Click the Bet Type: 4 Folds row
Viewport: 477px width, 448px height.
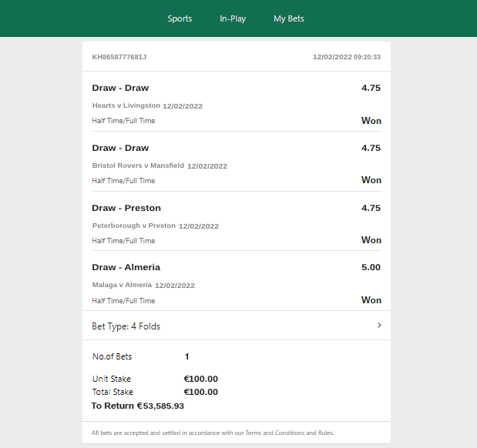237,326
